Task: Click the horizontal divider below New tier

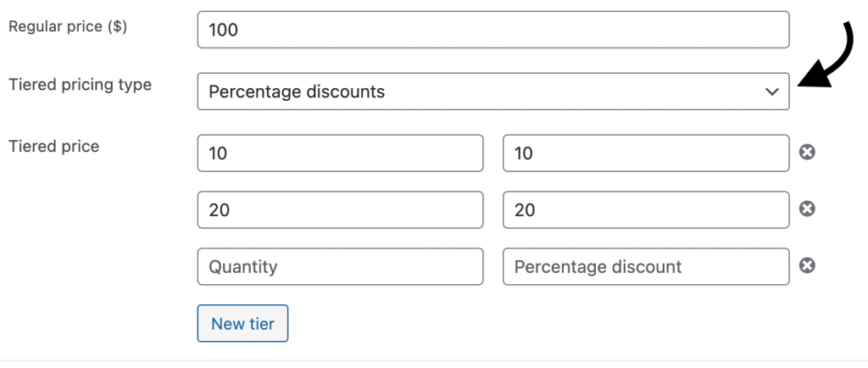Action: pyautogui.click(x=434, y=360)
